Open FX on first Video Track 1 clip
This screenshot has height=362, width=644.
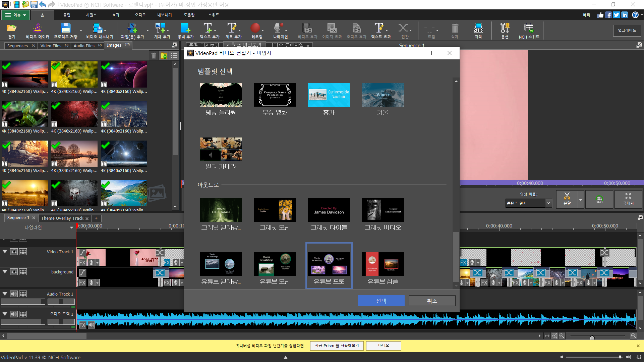(82, 262)
